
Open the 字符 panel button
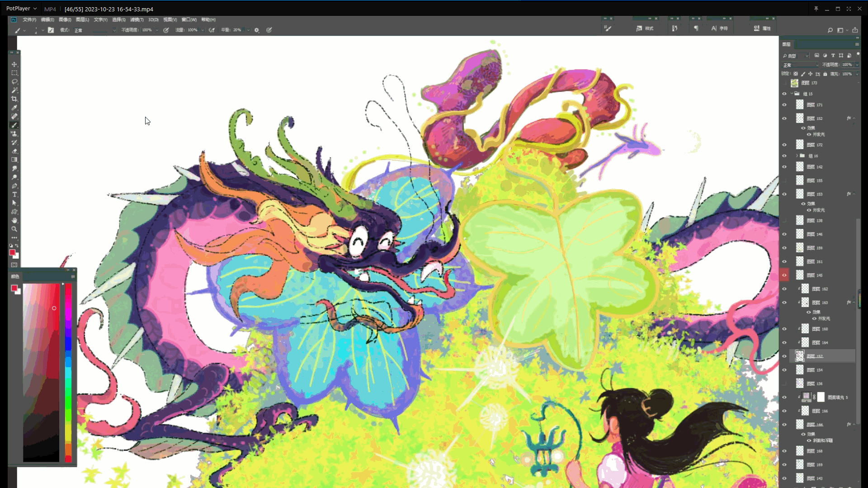(719, 28)
